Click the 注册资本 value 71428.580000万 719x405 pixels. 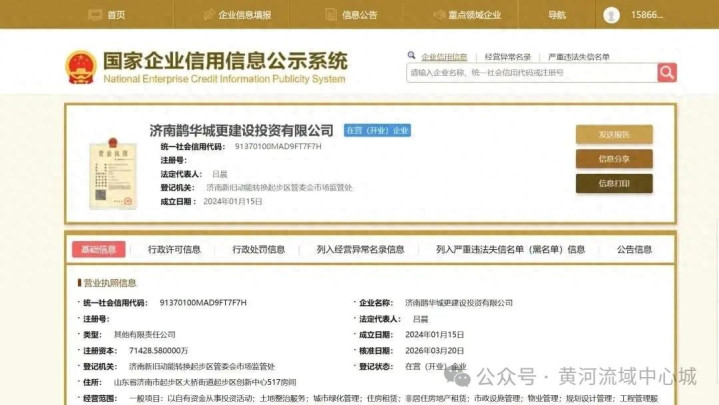[x=159, y=350]
